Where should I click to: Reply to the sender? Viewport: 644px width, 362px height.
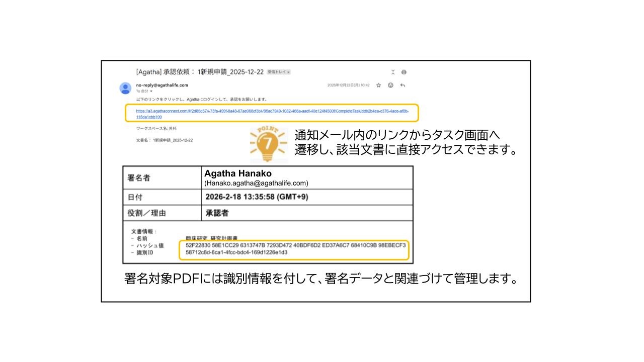403,85
